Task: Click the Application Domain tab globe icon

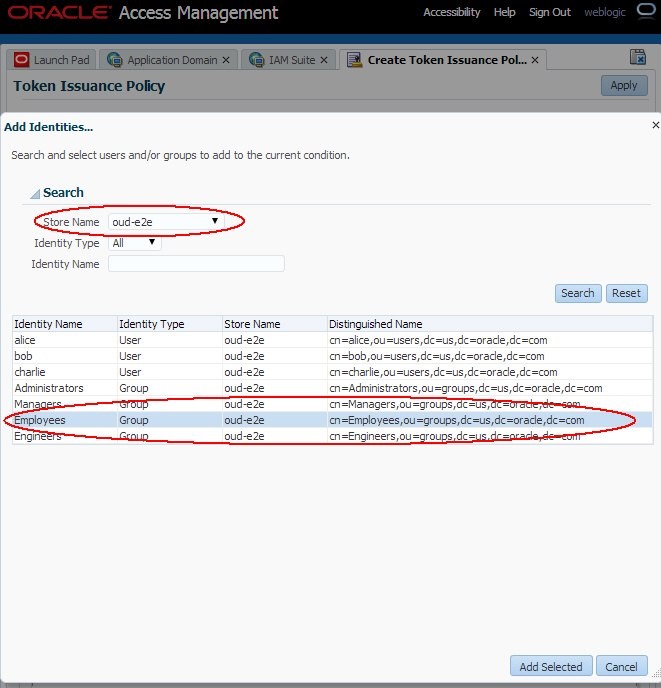Action: point(115,59)
